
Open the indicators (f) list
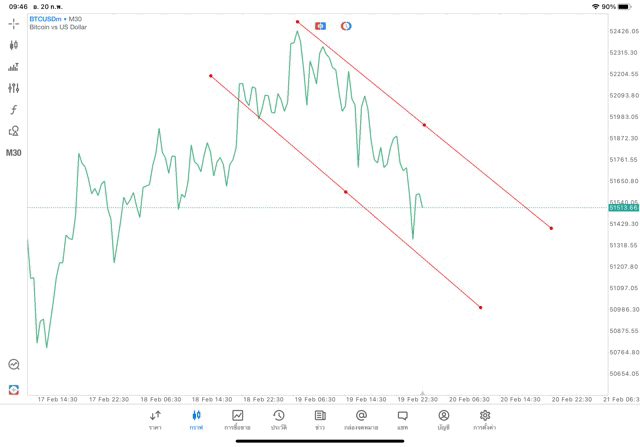[13, 109]
